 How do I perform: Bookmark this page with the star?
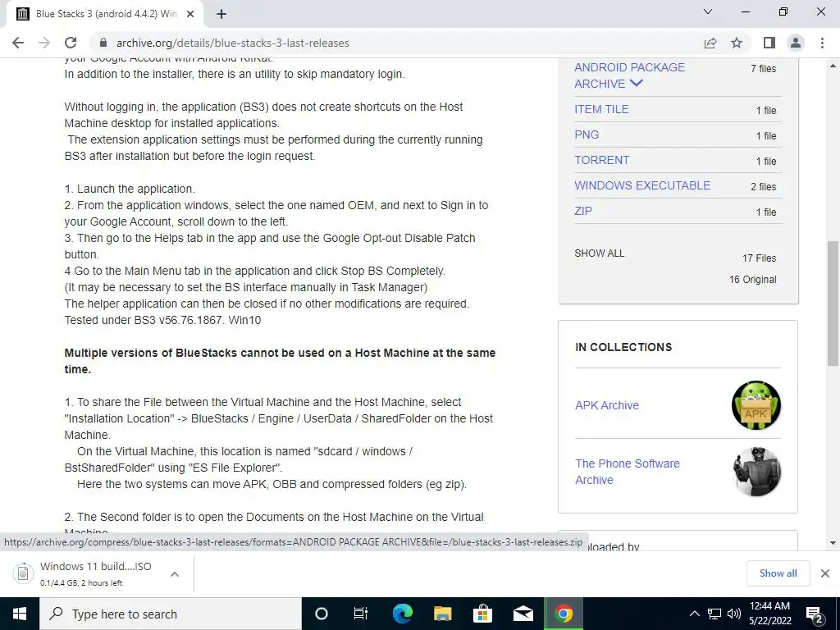click(x=737, y=43)
